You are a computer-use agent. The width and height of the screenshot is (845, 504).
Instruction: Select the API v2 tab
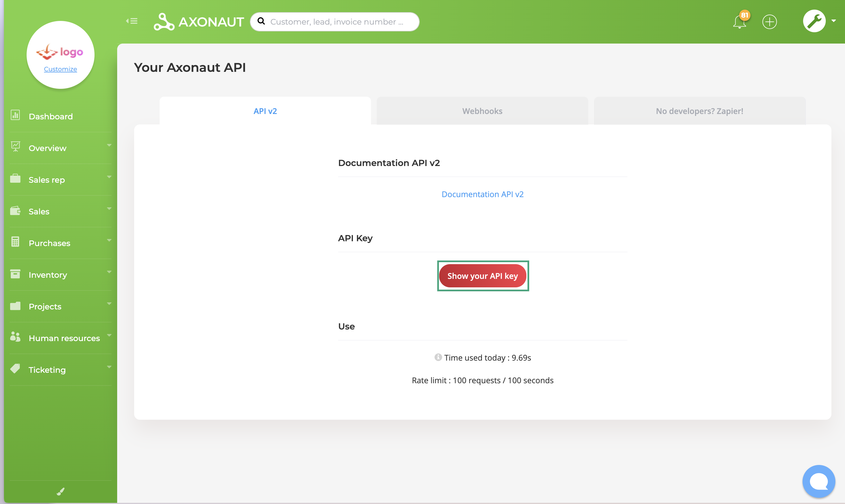pos(265,111)
